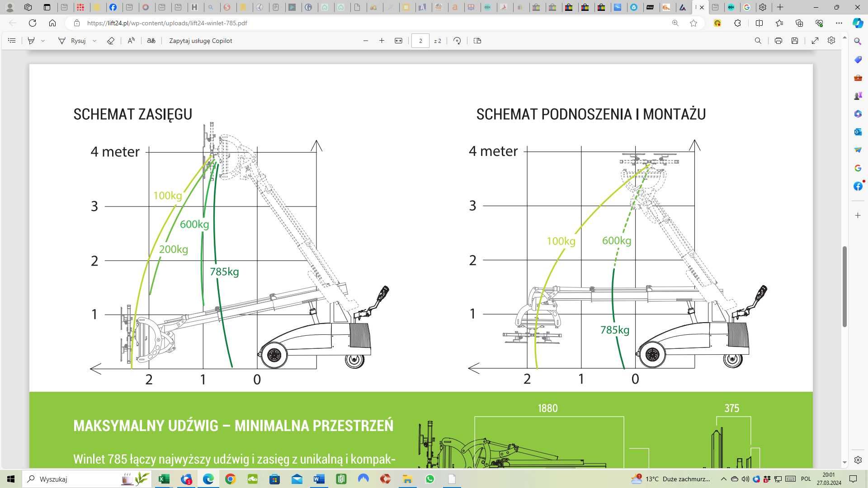Close the active PDF tab
Image resolution: width=868 pixels, height=488 pixels.
[x=702, y=7]
